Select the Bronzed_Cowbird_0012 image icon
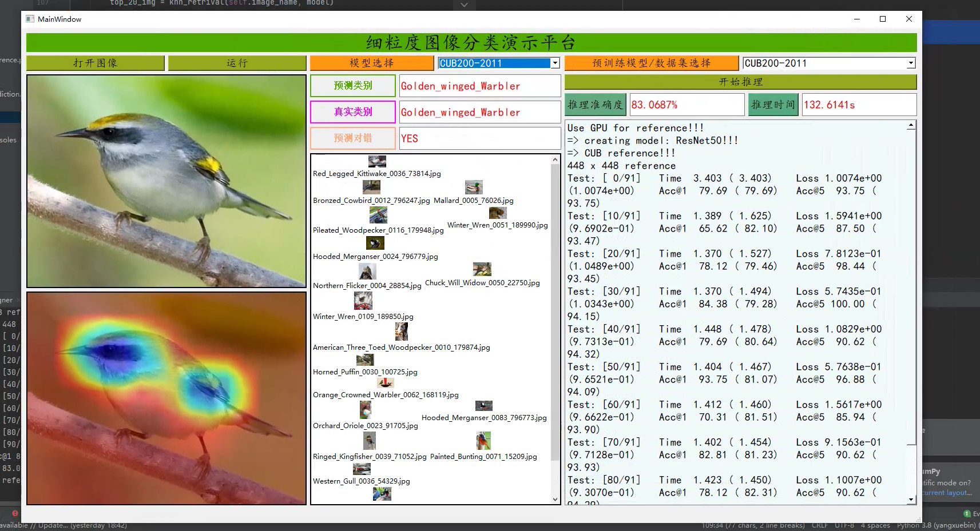Image resolution: width=980 pixels, height=531 pixels. click(x=371, y=187)
